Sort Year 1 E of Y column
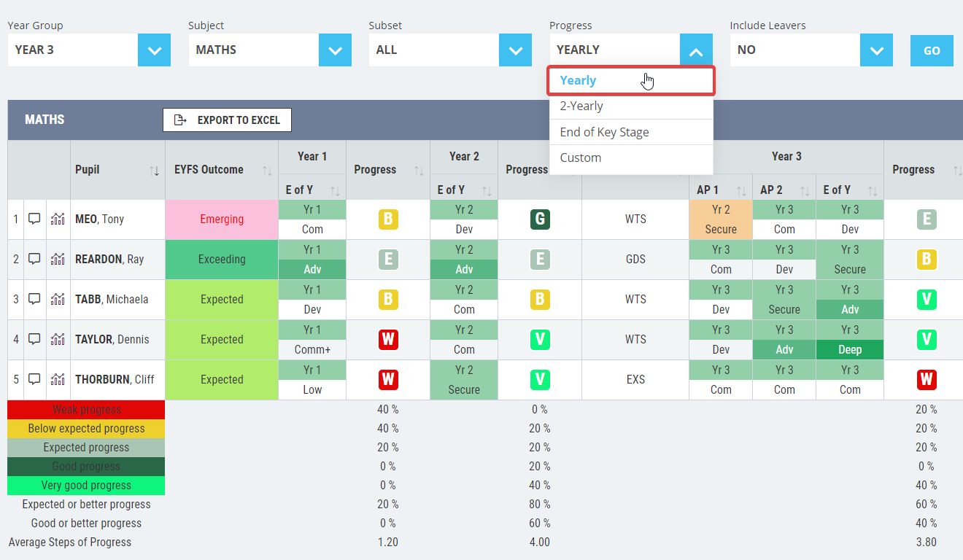 (335, 190)
